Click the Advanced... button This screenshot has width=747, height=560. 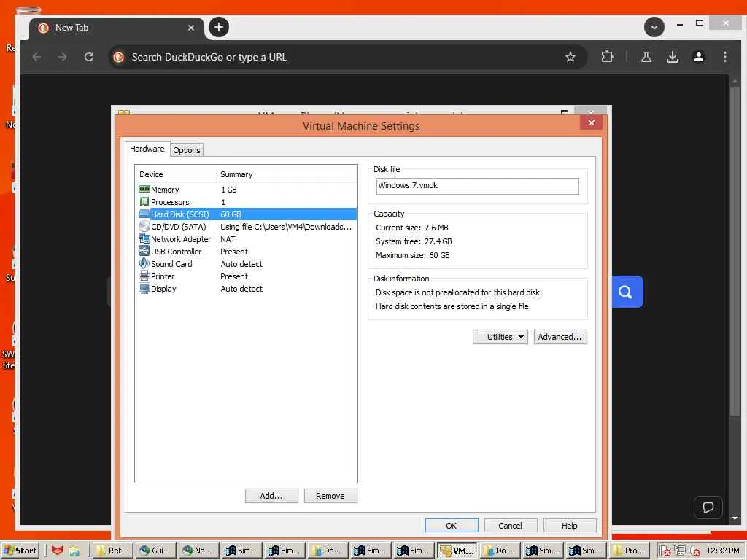(560, 337)
